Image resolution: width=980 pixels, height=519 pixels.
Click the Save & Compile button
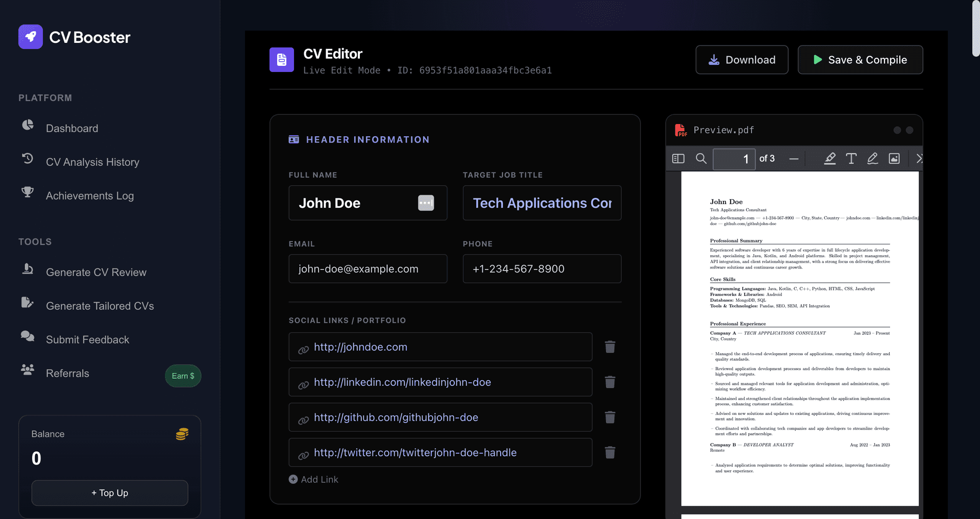[x=860, y=60]
